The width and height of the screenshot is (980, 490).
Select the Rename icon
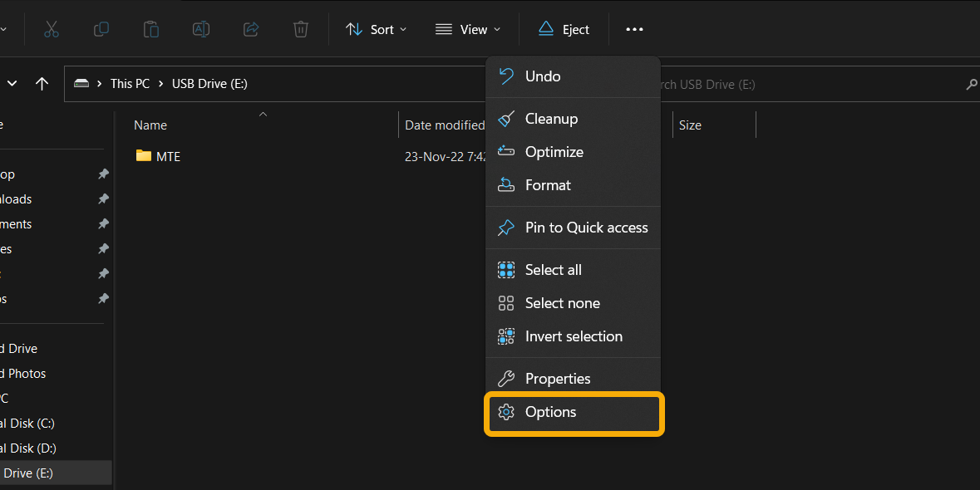coord(200,29)
